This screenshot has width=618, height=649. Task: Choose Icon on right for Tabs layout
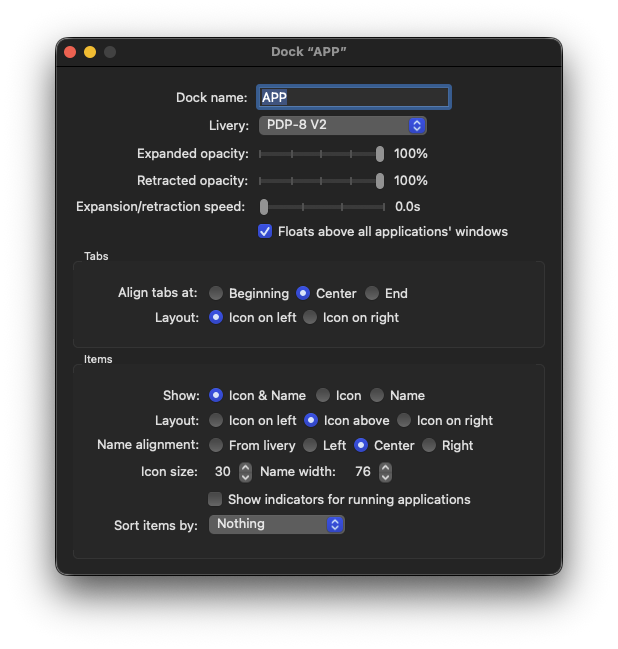pos(310,318)
